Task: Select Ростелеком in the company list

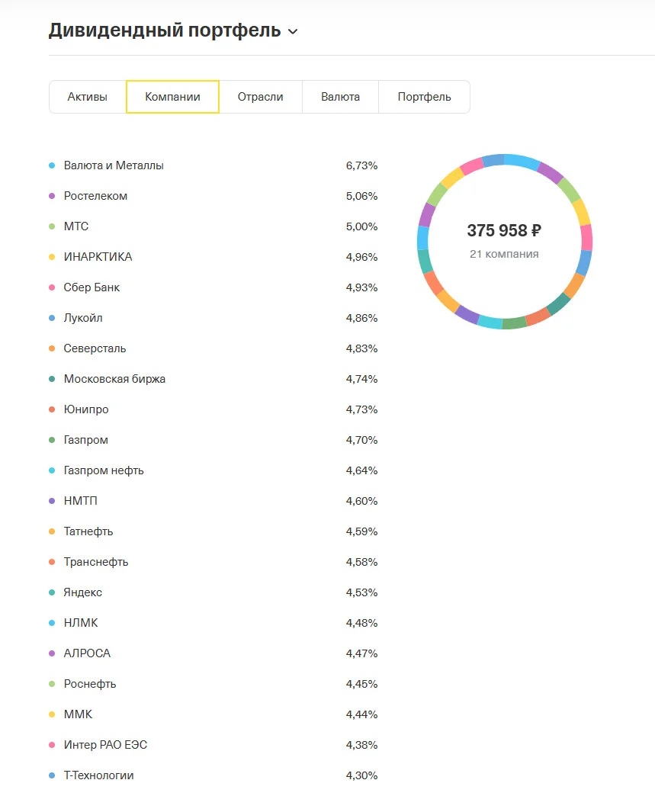Action: pos(95,196)
